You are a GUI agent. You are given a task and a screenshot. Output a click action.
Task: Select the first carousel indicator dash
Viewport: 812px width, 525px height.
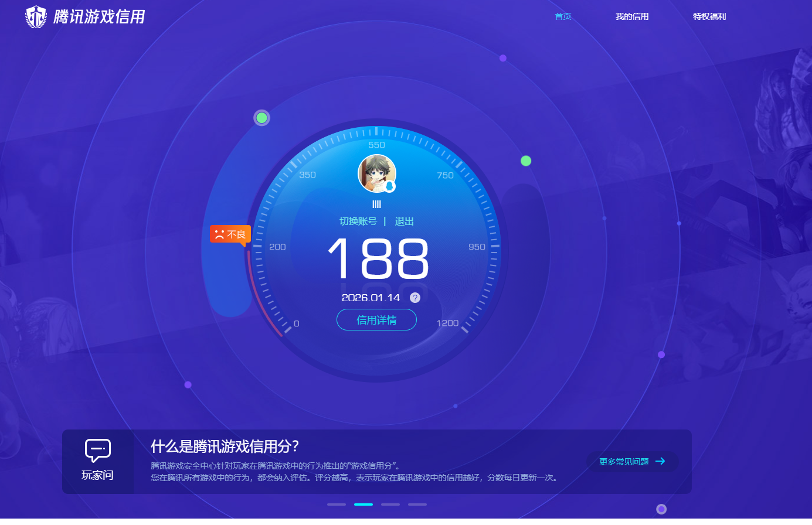click(337, 504)
